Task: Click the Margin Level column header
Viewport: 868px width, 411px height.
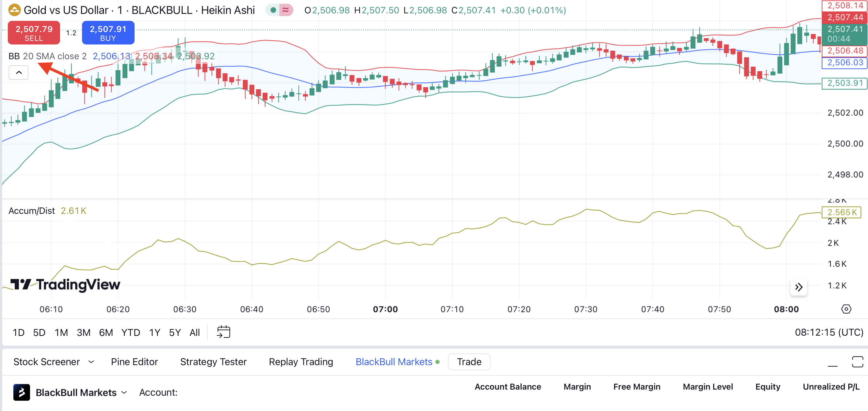Action: (708, 387)
